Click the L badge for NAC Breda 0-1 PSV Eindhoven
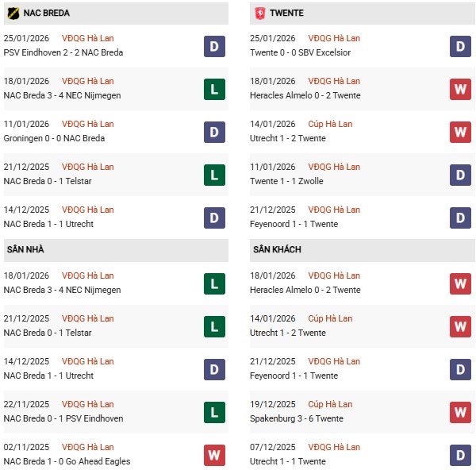476x470 pixels. 214,412
